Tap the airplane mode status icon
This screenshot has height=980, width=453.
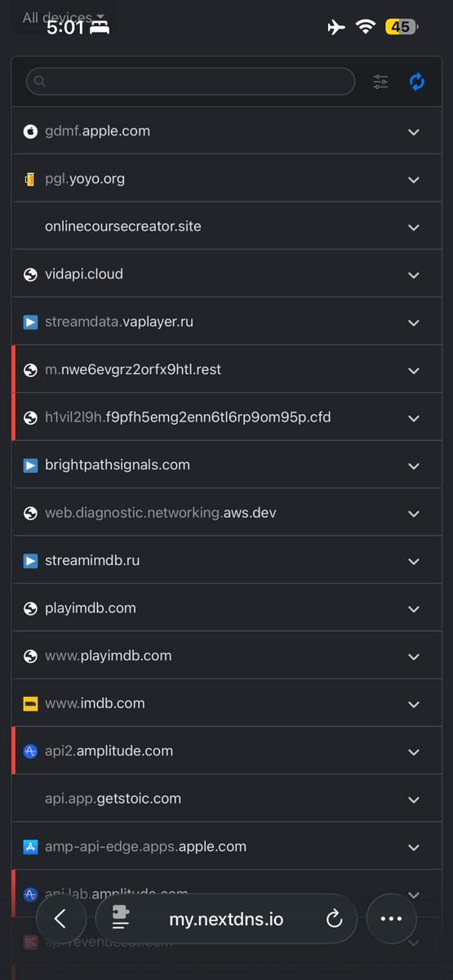(335, 27)
